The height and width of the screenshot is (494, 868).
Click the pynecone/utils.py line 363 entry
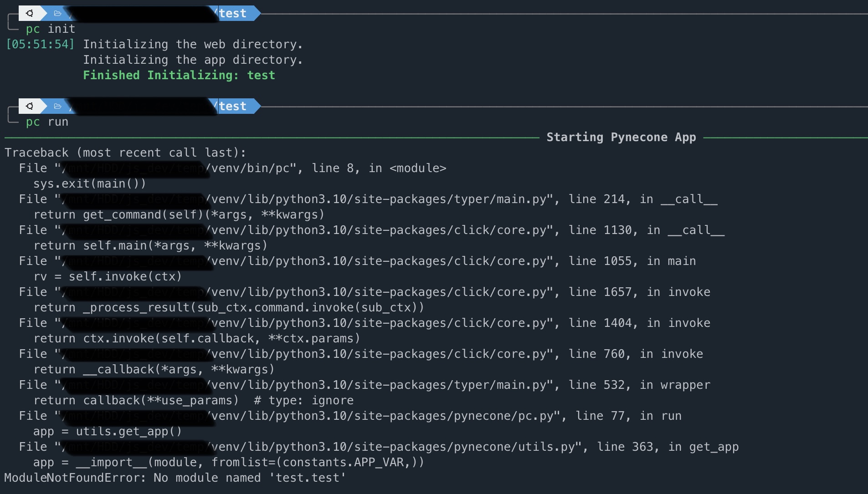(x=379, y=447)
